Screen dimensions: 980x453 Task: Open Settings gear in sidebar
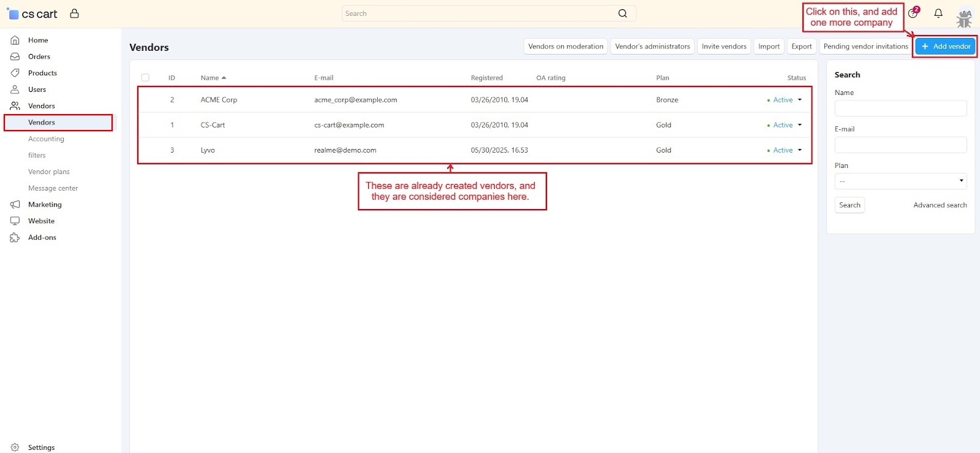[x=15, y=447]
